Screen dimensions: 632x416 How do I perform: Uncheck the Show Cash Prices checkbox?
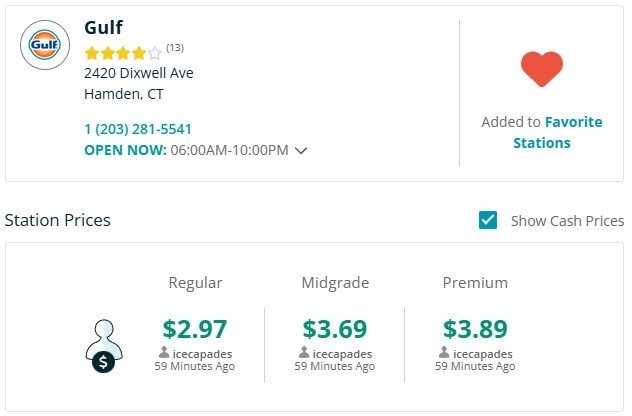[488, 220]
